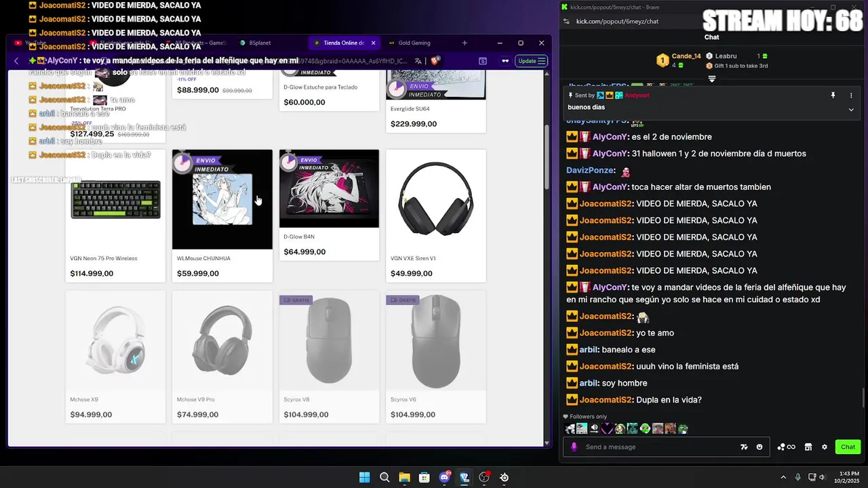Screen dimensions: 868x488
Task: Open the pinned message options menu
Action: pos(851,96)
